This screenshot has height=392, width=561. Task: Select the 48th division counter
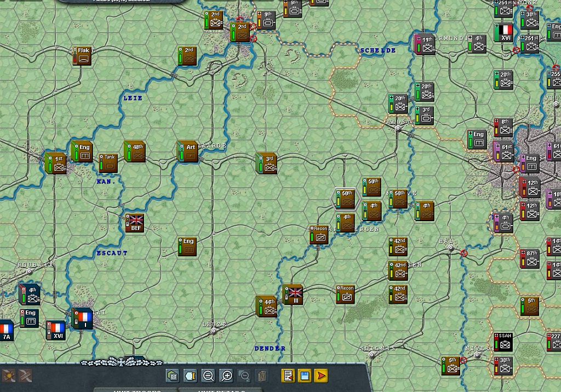(x=135, y=152)
